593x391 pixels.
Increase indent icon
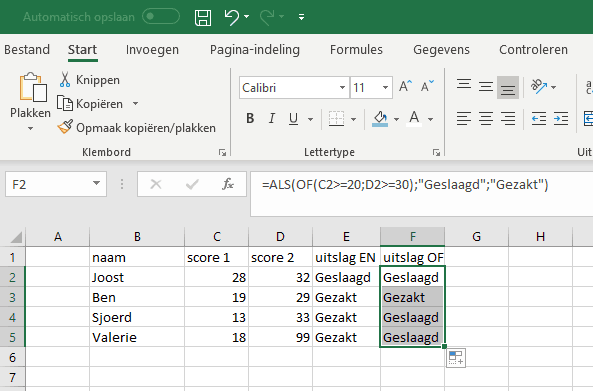[560, 119]
